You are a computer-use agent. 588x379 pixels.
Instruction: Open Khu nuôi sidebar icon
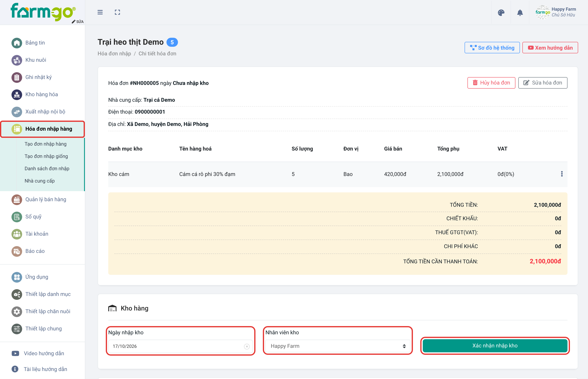pos(17,60)
